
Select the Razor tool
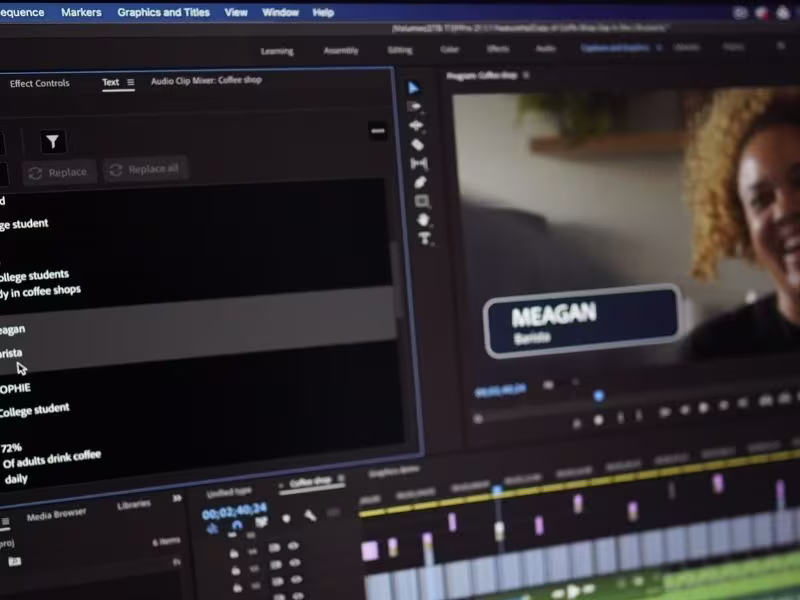point(417,145)
